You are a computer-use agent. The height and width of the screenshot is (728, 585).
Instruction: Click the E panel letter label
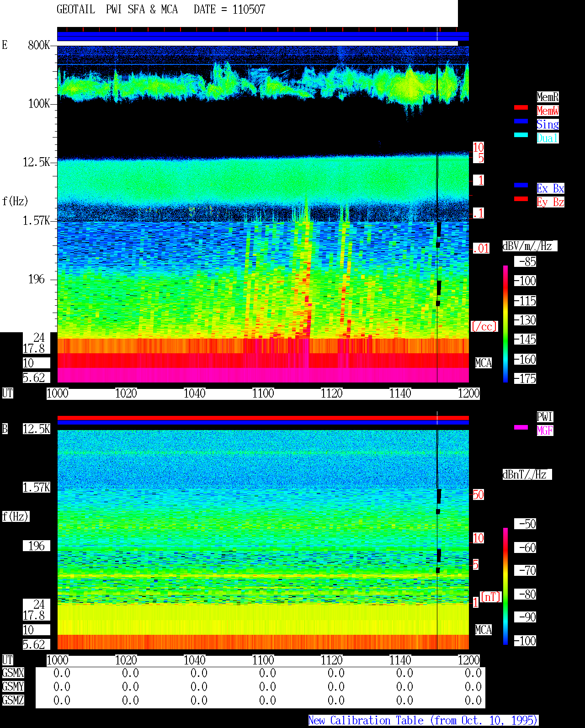[5, 45]
